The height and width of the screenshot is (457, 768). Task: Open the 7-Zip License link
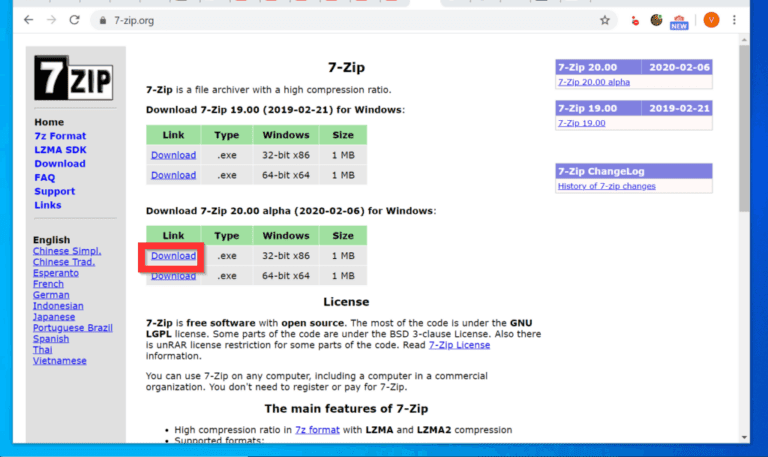[x=459, y=345]
